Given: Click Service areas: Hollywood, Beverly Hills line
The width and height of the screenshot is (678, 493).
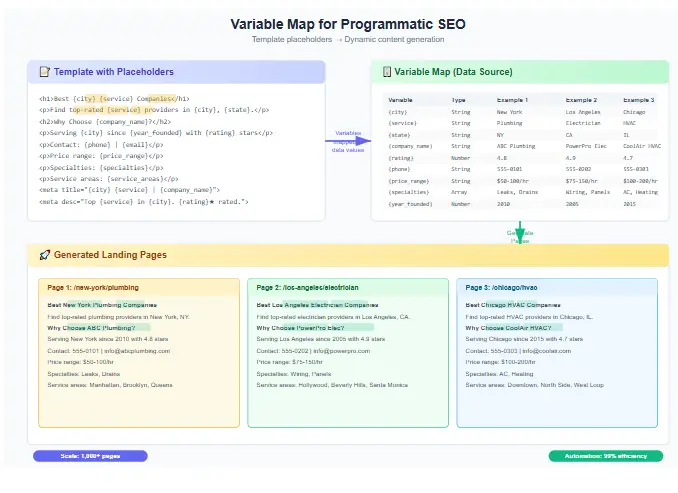Looking at the screenshot, I should pyautogui.click(x=332, y=385).
